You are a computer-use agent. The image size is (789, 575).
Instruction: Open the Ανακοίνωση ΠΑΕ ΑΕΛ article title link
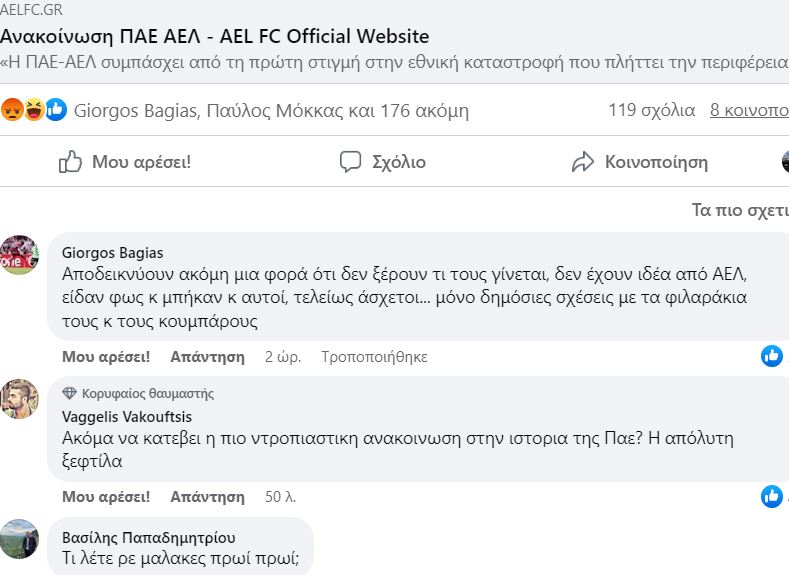214,37
